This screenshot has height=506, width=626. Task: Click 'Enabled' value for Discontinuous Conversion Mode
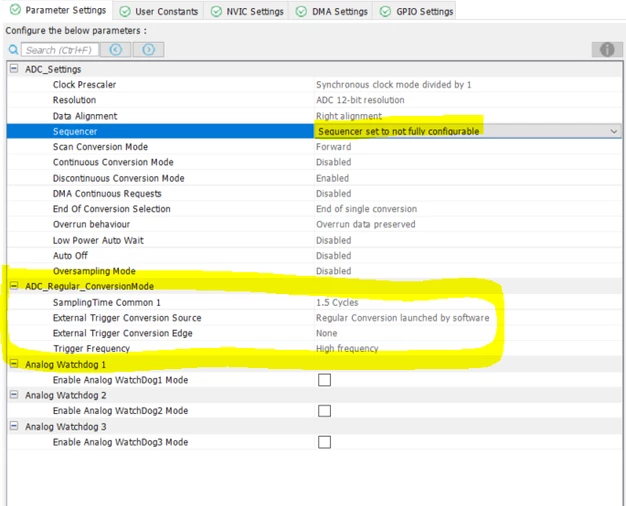tap(332, 178)
